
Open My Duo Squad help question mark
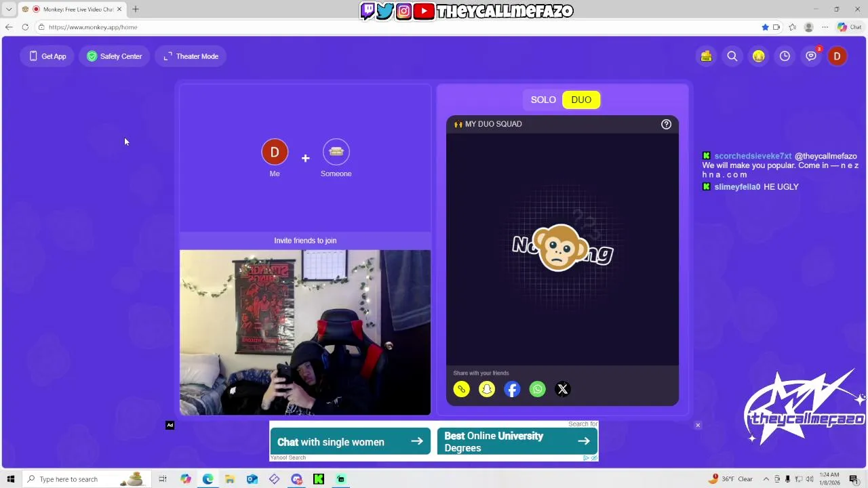(x=666, y=124)
